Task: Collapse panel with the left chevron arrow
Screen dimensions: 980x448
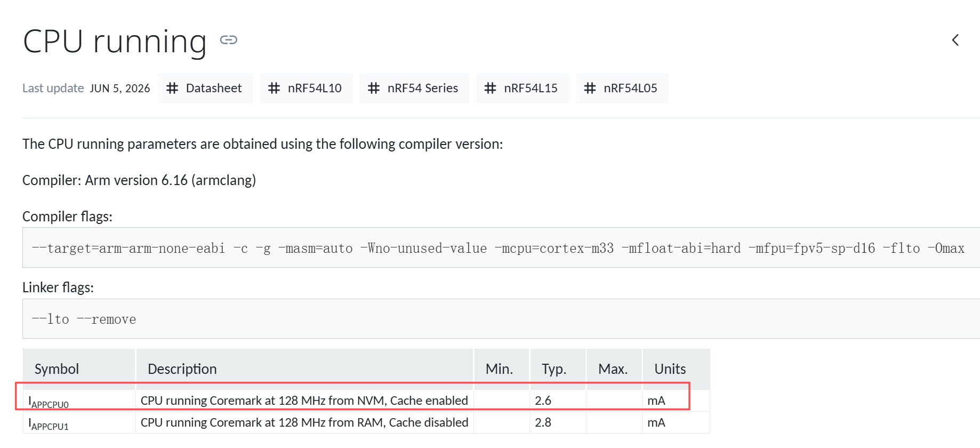Action: [x=955, y=40]
